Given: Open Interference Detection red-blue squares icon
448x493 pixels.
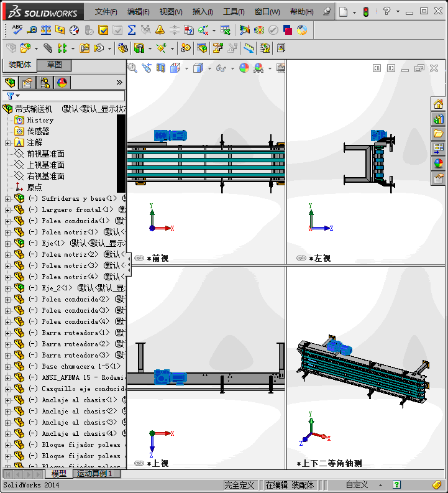Looking at the screenshot, I should 288,30.
